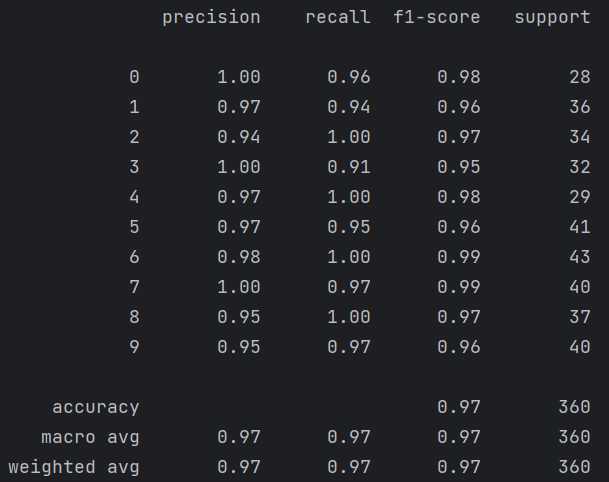
Task: Click the precision column header
Action: click(211, 17)
